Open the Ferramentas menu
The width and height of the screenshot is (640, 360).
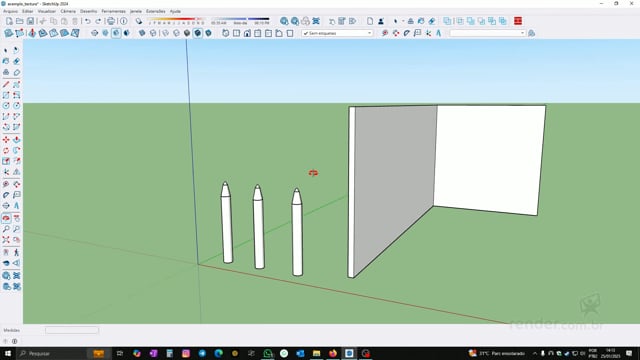click(113, 11)
